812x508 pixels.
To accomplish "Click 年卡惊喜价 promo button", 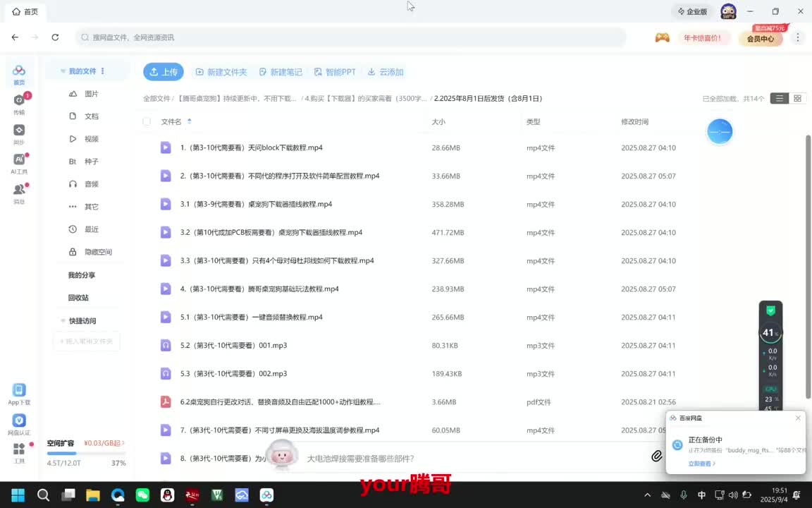I will (x=703, y=38).
